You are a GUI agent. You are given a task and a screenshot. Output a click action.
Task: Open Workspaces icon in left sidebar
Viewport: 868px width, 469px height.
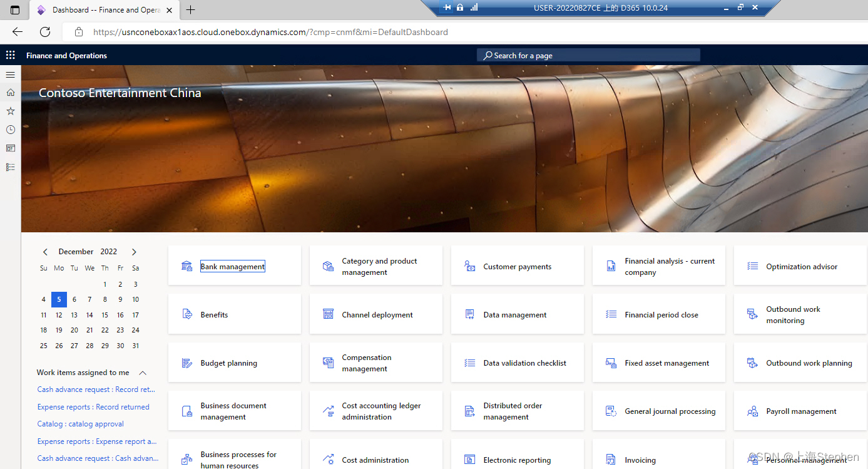click(10, 148)
